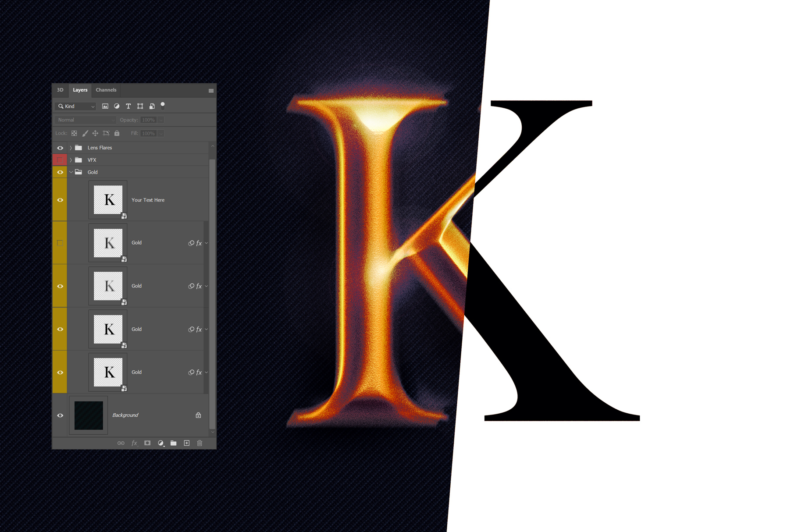Screen dimensions: 798x532
Task: Click fx icon on first Gold layer
Action: [199, 243]
